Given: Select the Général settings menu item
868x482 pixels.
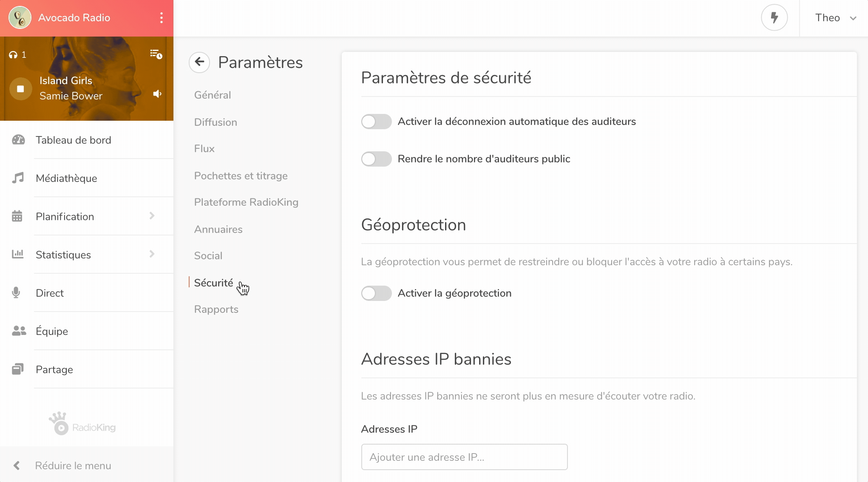Looking at the screenshot, I should [213, 95].
